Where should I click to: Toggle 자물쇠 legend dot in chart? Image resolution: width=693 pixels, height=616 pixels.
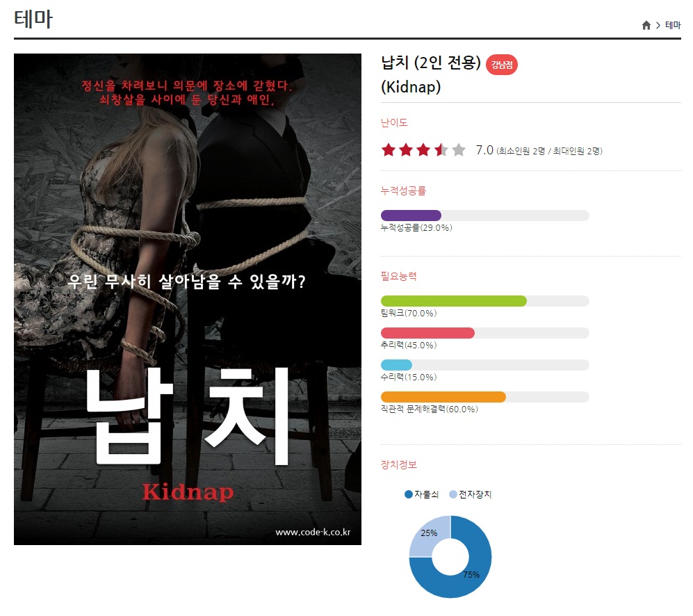click(x=409, y=494)
